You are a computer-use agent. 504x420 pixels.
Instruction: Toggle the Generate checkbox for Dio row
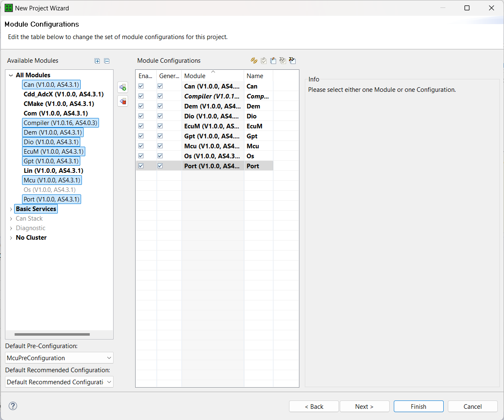click(160, 116)
